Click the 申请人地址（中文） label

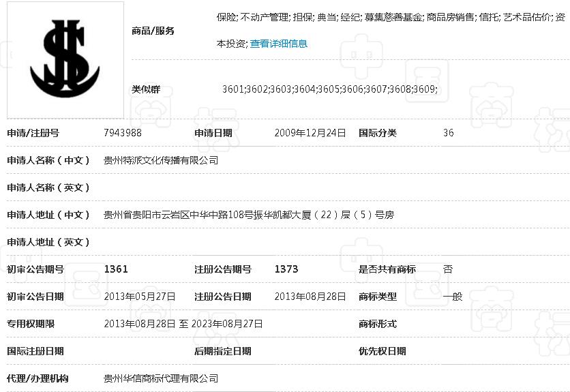(48, 215)
